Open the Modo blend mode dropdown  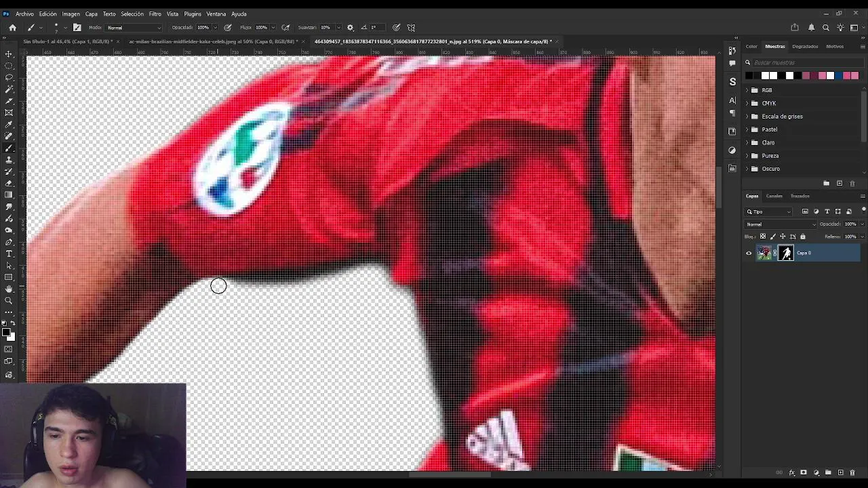coord(134,28)
